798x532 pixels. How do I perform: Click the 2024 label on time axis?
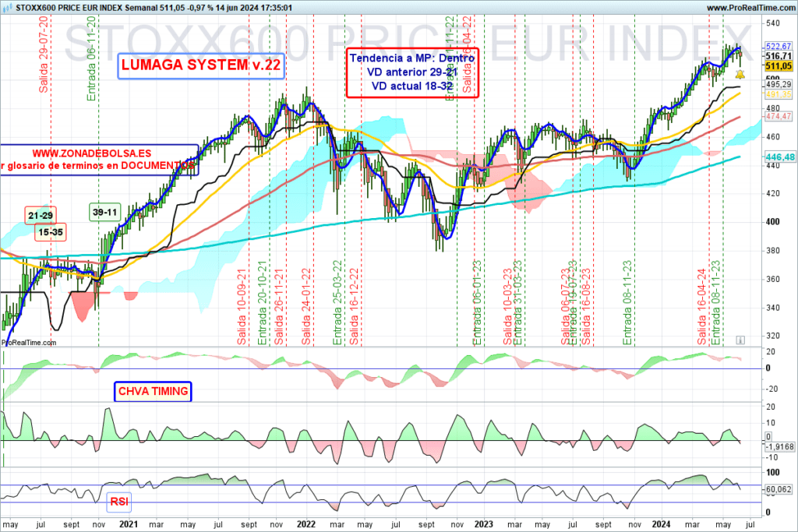point(661,524)
